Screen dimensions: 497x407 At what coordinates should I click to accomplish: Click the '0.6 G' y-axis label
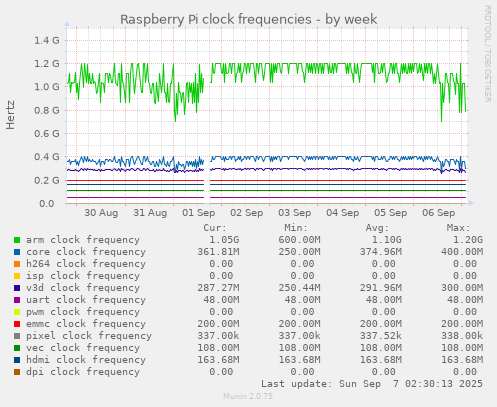click(47, 134)
